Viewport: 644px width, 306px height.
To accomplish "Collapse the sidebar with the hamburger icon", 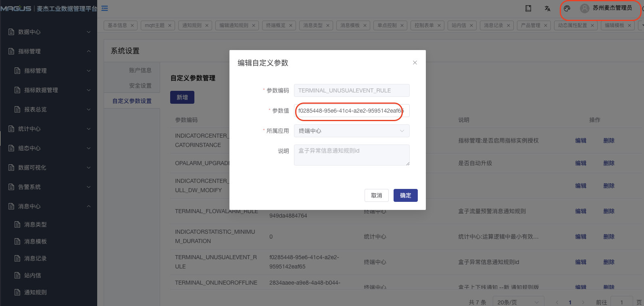I will (104, 8).
